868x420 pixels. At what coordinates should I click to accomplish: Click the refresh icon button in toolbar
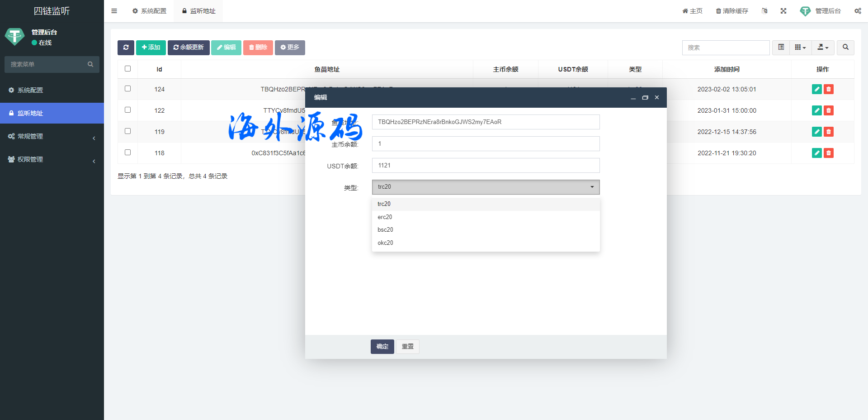[x=126, y=48]
